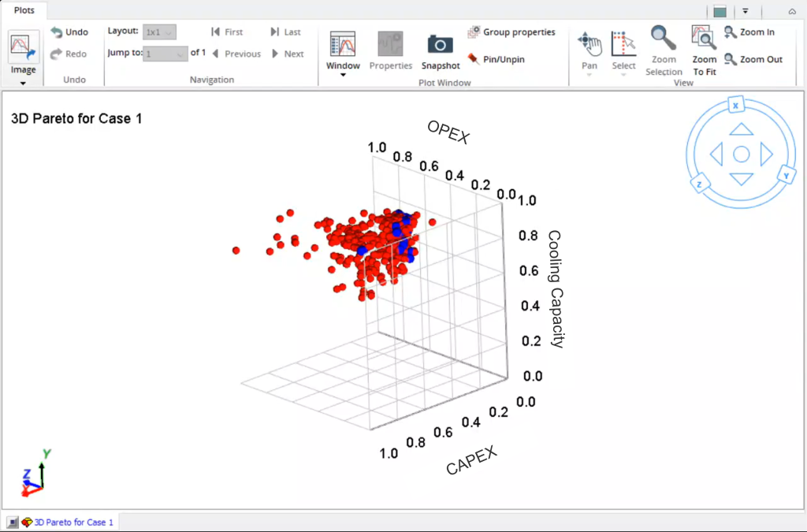Rotate view up with navigator arrow
The height and width of the screenshot is (532, 807).
(741, 130)
